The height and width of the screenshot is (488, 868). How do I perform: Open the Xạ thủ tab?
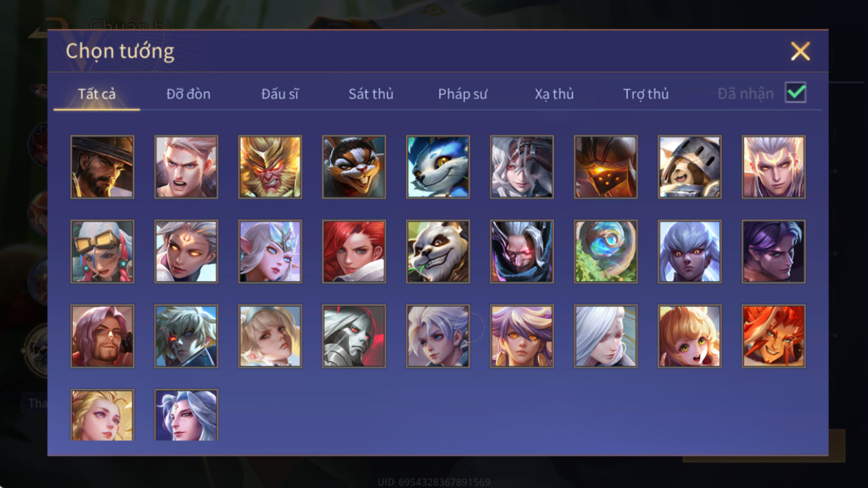(x=554, y=94)
